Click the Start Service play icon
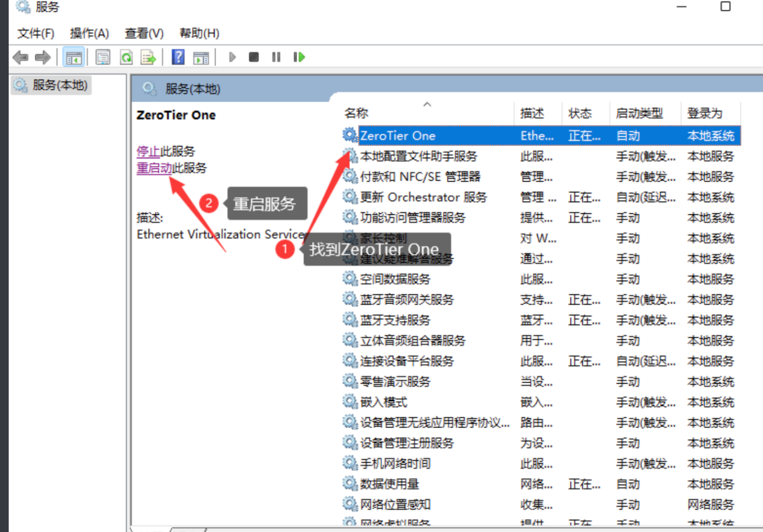The width and height of the screenshot is (763, 532). pos(232,57)
